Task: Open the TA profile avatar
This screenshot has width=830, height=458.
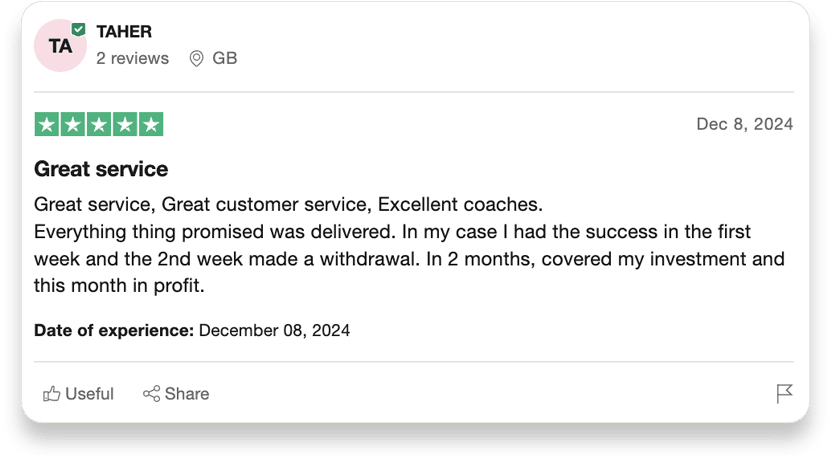Action: (x=60, y=46)
